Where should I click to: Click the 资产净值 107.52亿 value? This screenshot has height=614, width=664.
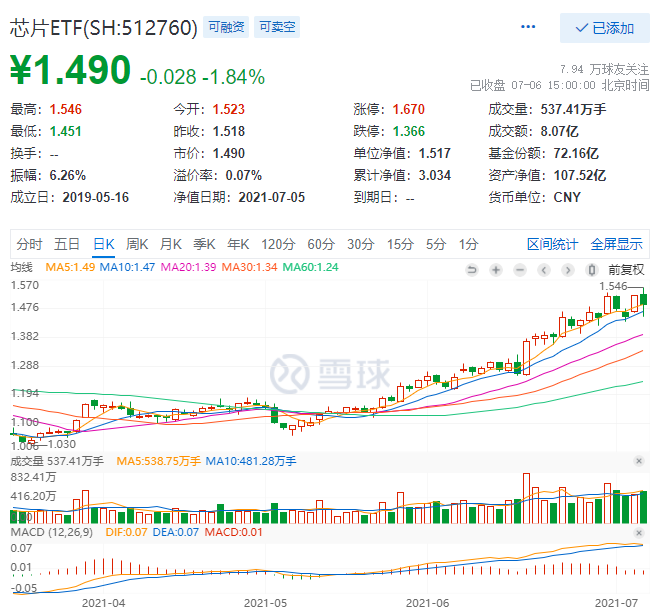pos(580,175)
